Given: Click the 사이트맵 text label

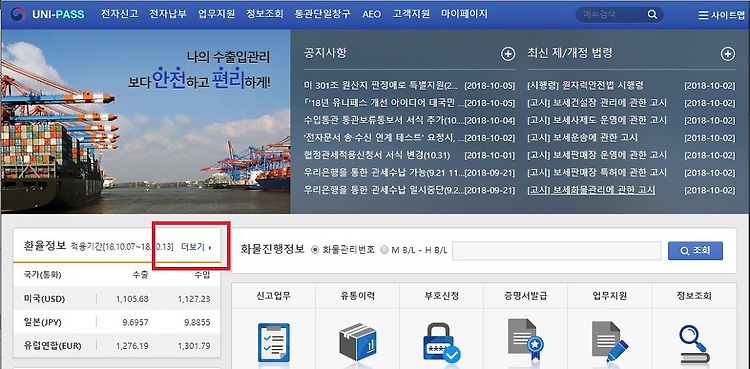Looking at the screenshot, I should [x=728, y=15].
